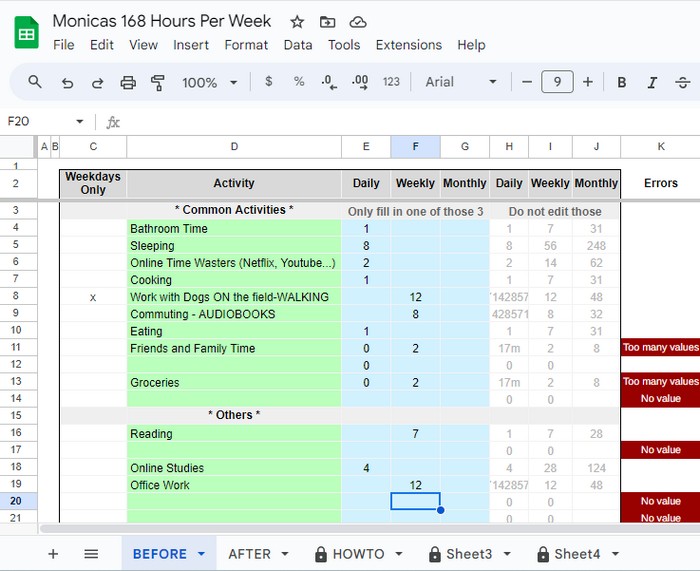
Task: Click the Errors header cell
Action: 661,183
